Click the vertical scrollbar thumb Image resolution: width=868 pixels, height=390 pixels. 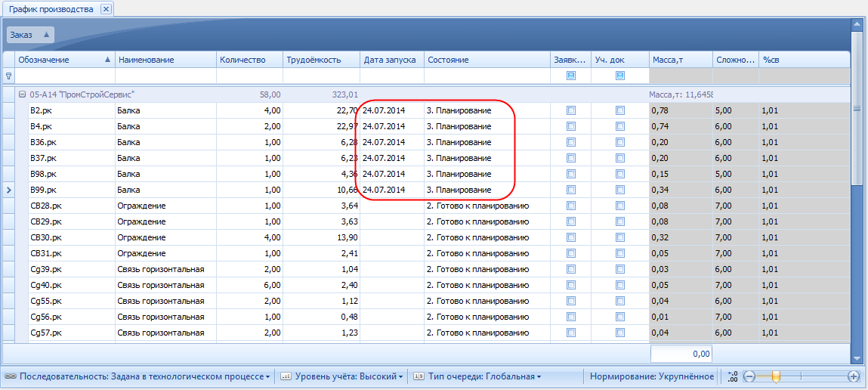[x=857, y=108]
